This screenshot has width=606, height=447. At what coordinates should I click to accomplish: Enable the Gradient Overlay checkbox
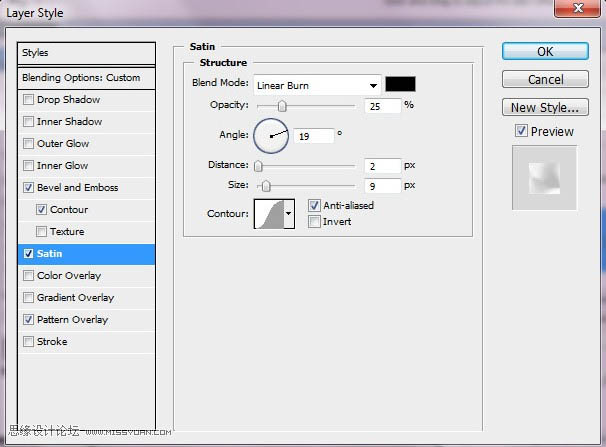[x=28, y=298]
